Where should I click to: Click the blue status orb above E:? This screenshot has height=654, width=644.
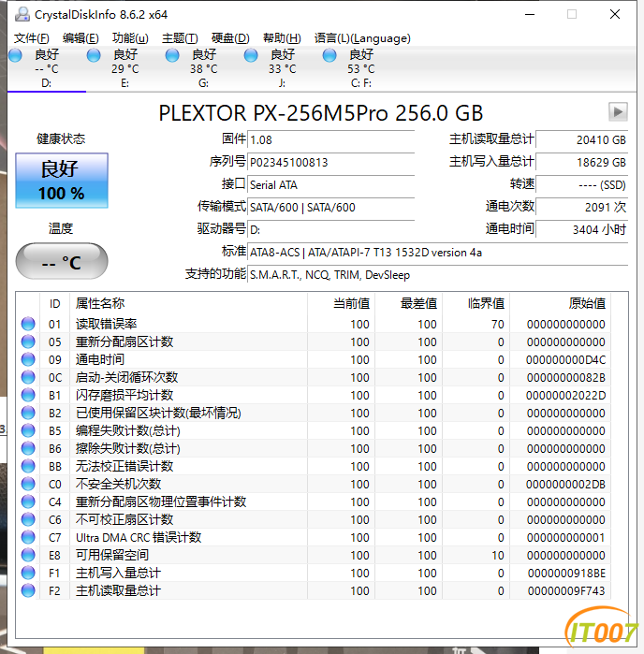(94, 55)
